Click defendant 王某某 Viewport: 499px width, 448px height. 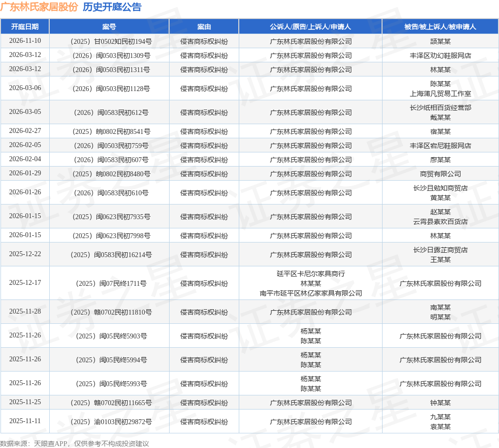(441, 260)
